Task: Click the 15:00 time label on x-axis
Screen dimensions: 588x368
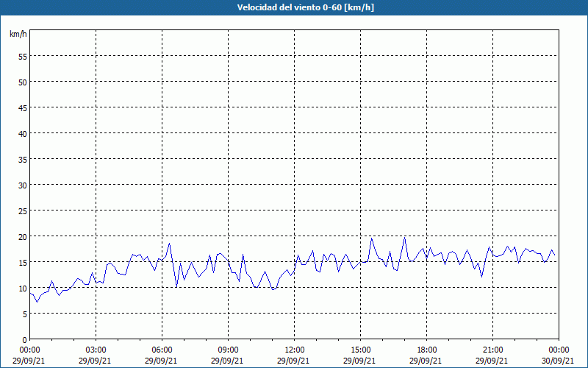Action: [360, 350]
